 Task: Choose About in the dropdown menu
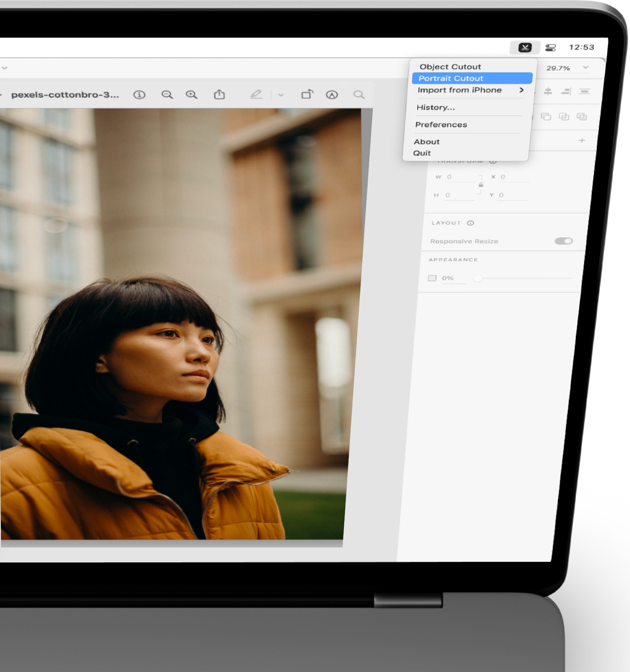tap(426, 141)
